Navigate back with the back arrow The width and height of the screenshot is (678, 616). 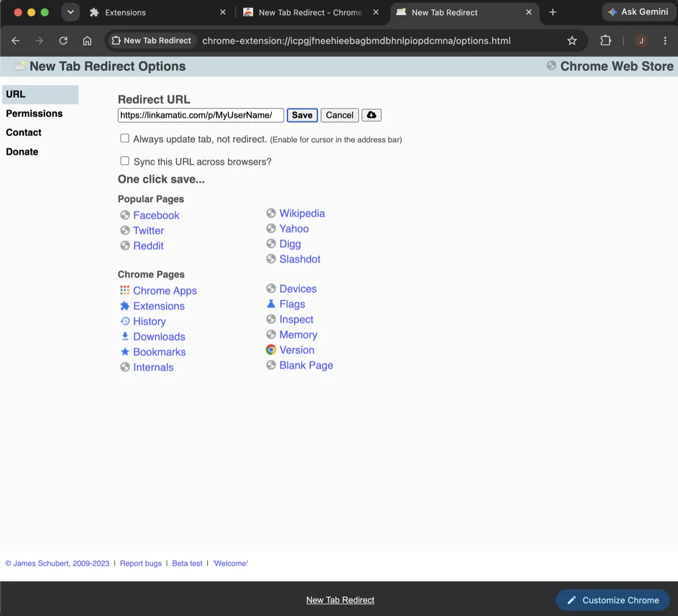tap(16, 41)
